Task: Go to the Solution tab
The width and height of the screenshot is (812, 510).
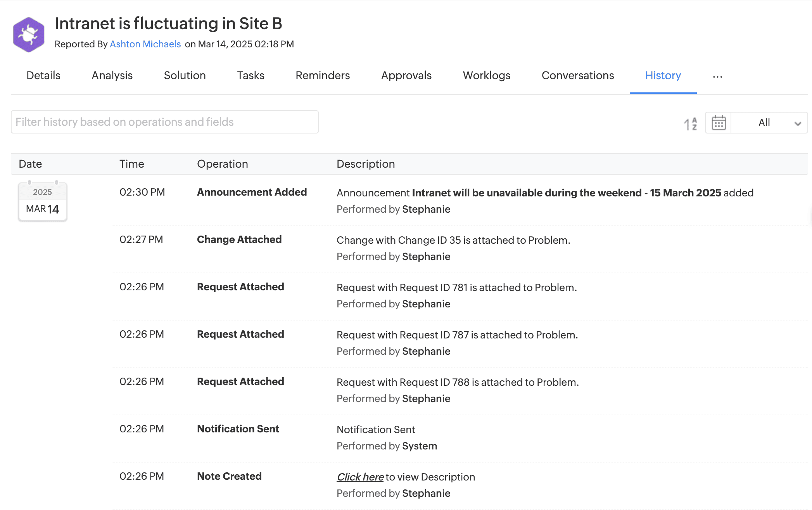Action: [x=185, y=75]
